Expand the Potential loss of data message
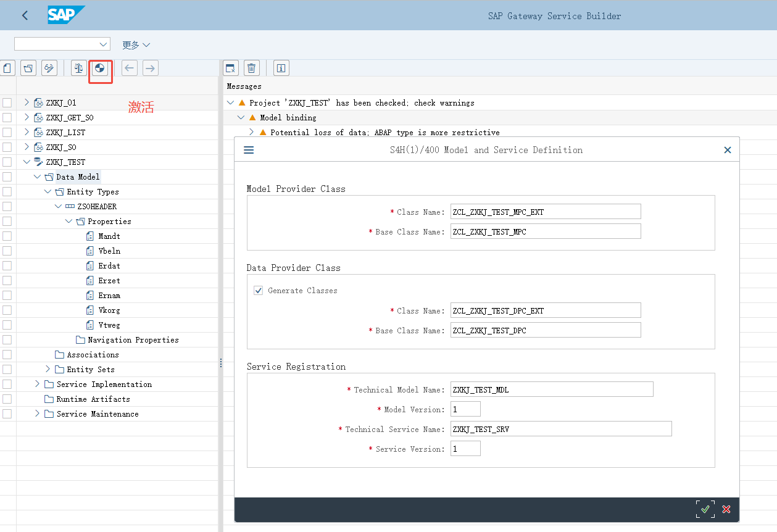 tap(251, 132)
